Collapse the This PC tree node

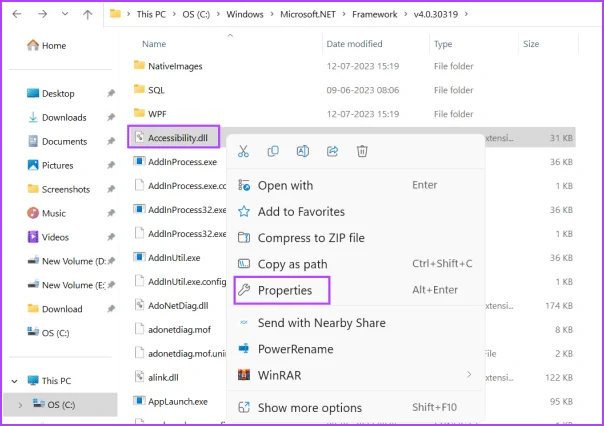point(14,381)
